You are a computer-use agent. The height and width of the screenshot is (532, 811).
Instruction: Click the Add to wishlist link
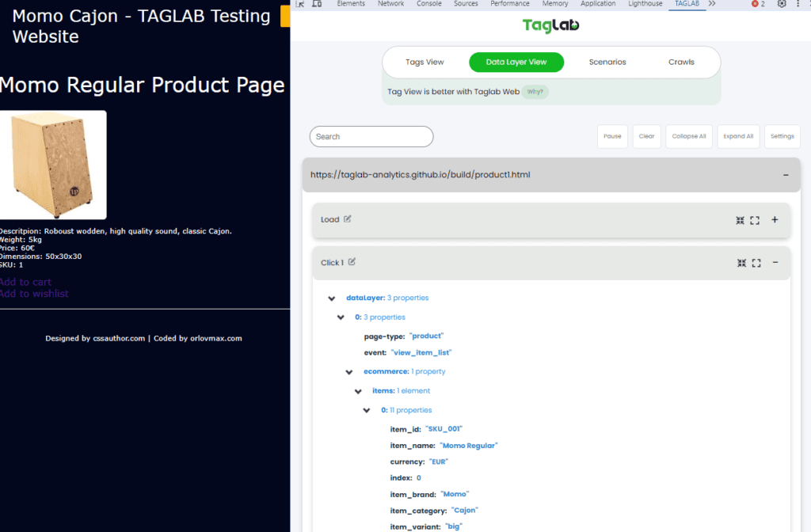point(34,294)
